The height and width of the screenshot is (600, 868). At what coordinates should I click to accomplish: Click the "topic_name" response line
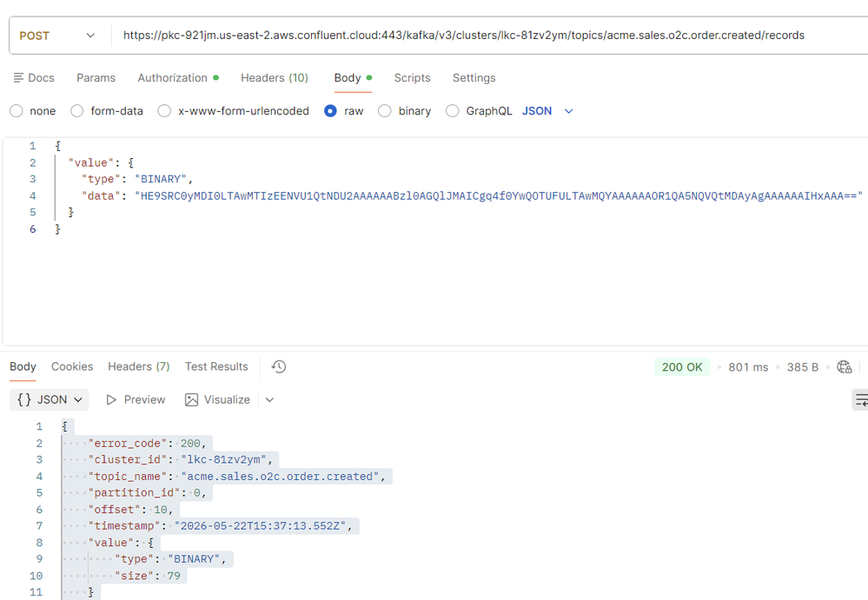pyautogui.click(x=237, y=477)
